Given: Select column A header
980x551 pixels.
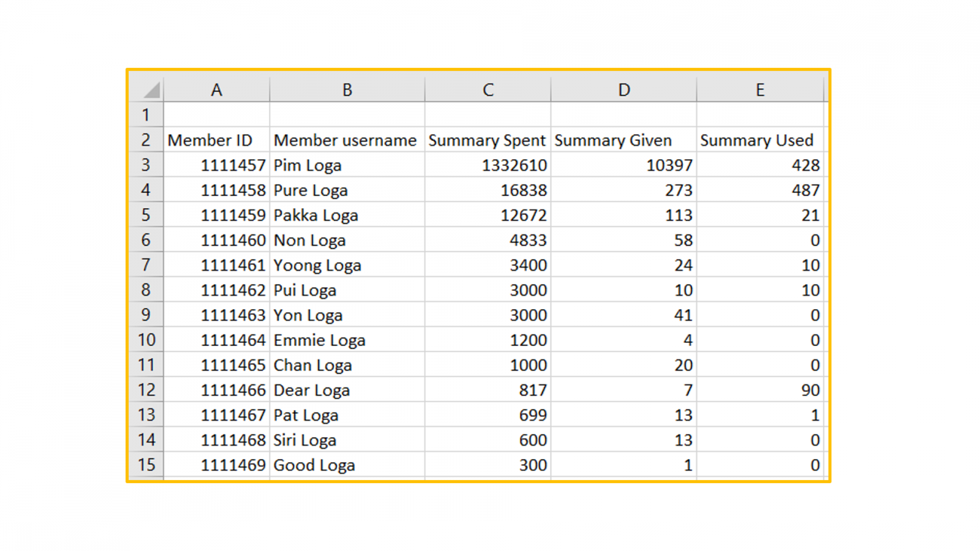Looking at the screenshot, I should (216, 89).
